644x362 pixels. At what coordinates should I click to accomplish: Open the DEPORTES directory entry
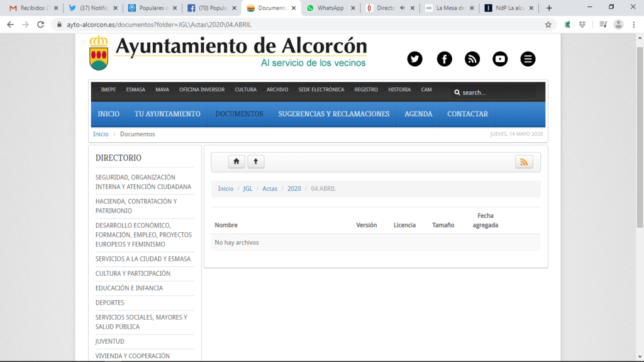pyautogui.click(x=110, y=303)
